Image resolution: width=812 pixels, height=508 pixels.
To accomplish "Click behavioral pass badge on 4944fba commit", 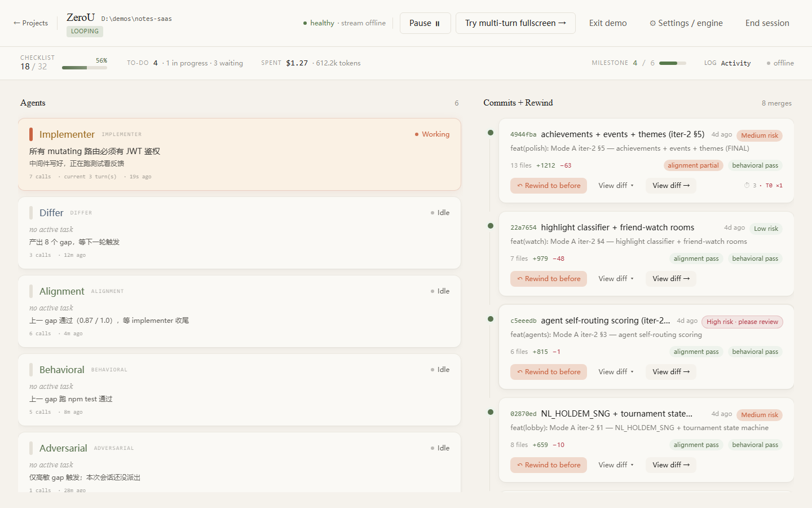I will coord(755,165).
